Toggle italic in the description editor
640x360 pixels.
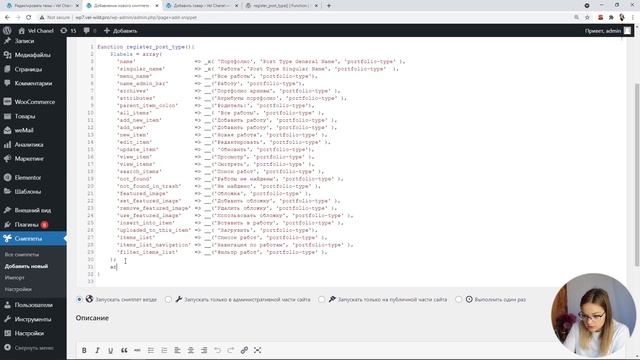pos(97,350)
